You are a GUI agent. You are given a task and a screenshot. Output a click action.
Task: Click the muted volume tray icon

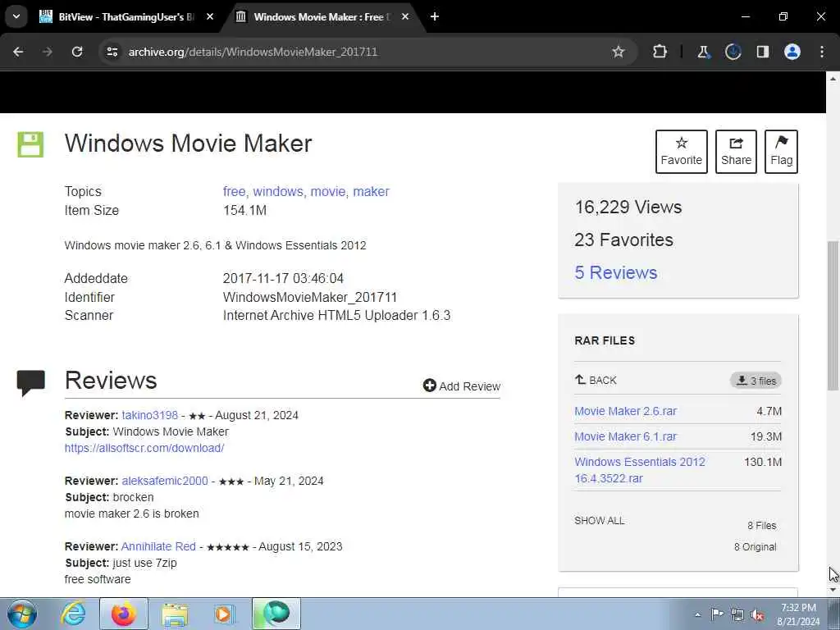757,614
